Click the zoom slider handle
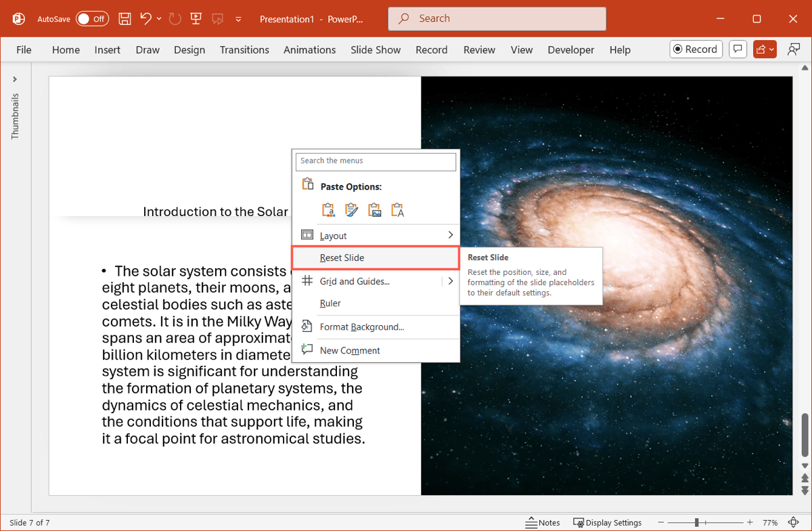812x531 pixels. (696, 523)
